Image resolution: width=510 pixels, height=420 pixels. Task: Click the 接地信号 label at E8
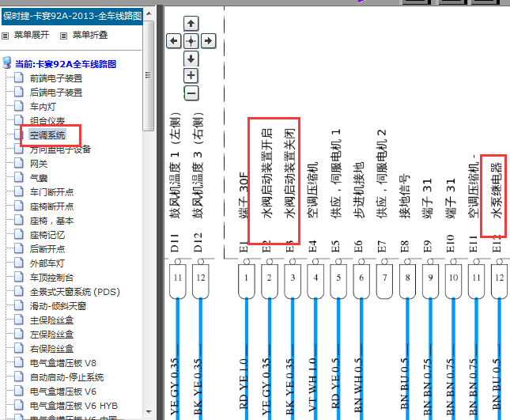pyautogui.click(x=404, y=196)
